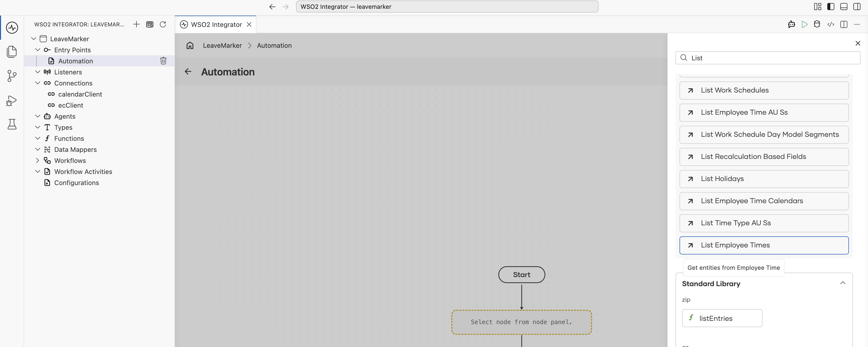Open more actions ellipsis in editor toolbar
This screenshot has width=868, height=347.
pyautogui.click(x=857, y=24)
